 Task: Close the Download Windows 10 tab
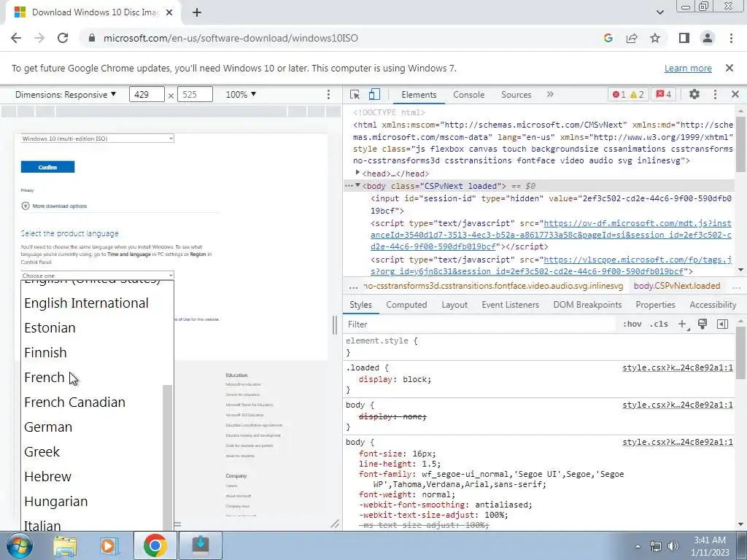(x=169, y=12)
